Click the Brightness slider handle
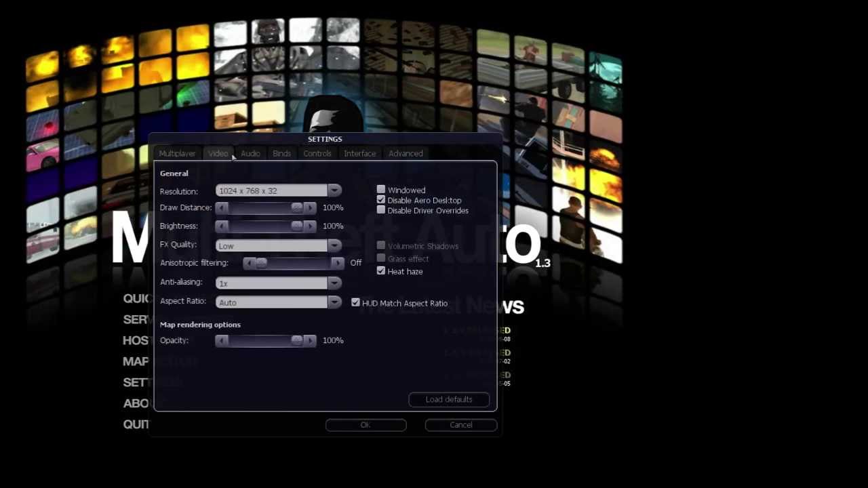Image resolution: width=868 pixels, height=488 pixels. click(297, 226)
